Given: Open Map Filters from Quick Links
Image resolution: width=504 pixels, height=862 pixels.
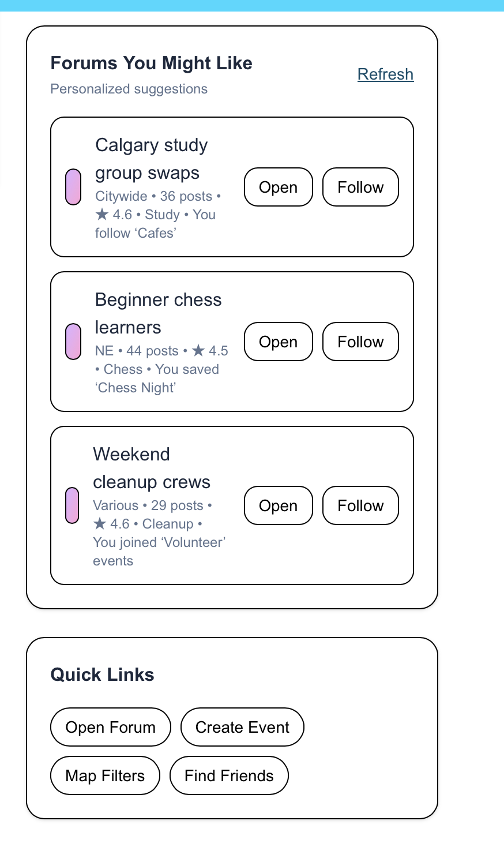Looking at the screenshot, I should [105, 775].
